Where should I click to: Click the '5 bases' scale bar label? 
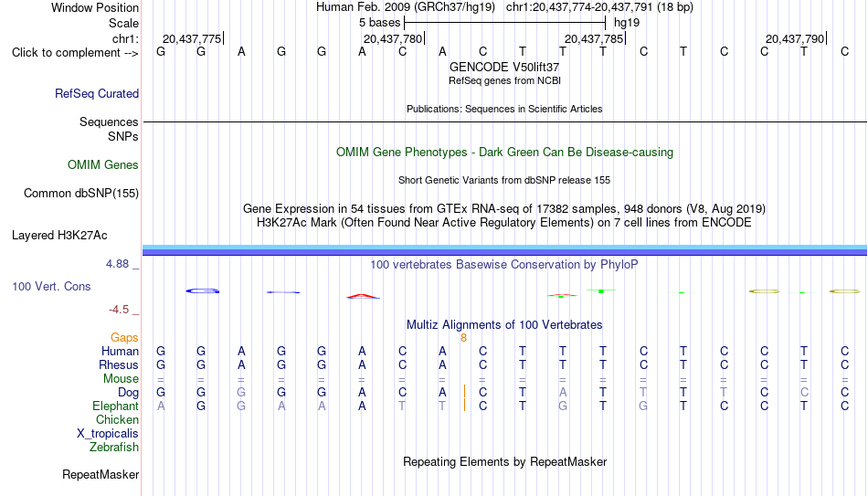[x=380, y=23]
